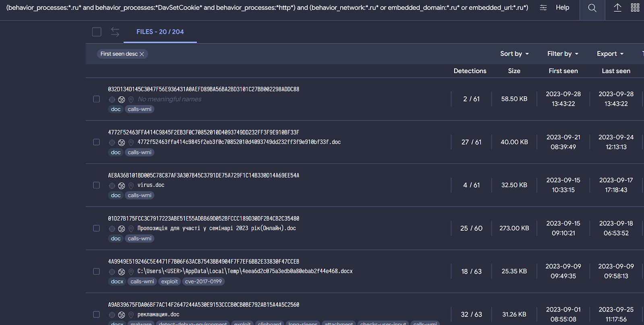Open the Filter by dropdown

pyautogui.click(x=562, y=54)
